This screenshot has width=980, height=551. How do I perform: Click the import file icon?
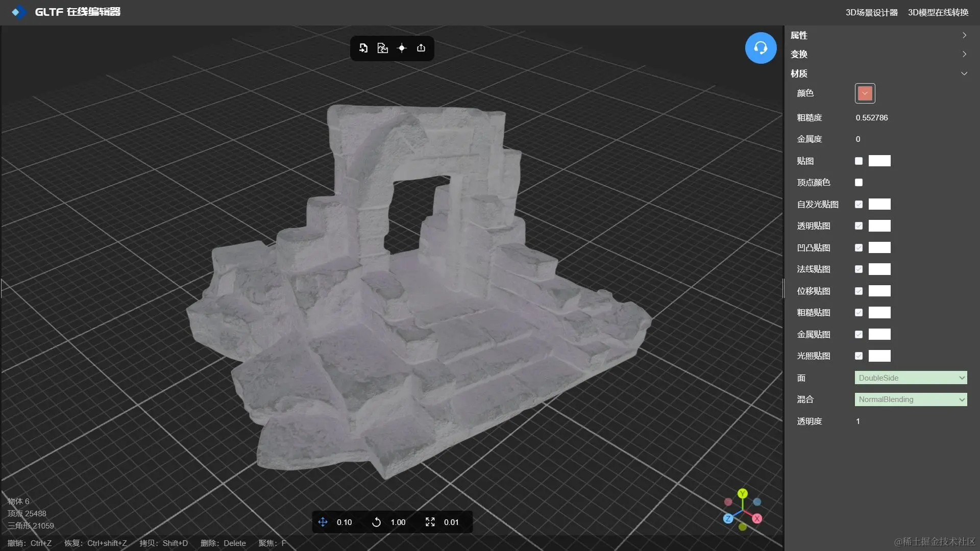coord(363,48)
